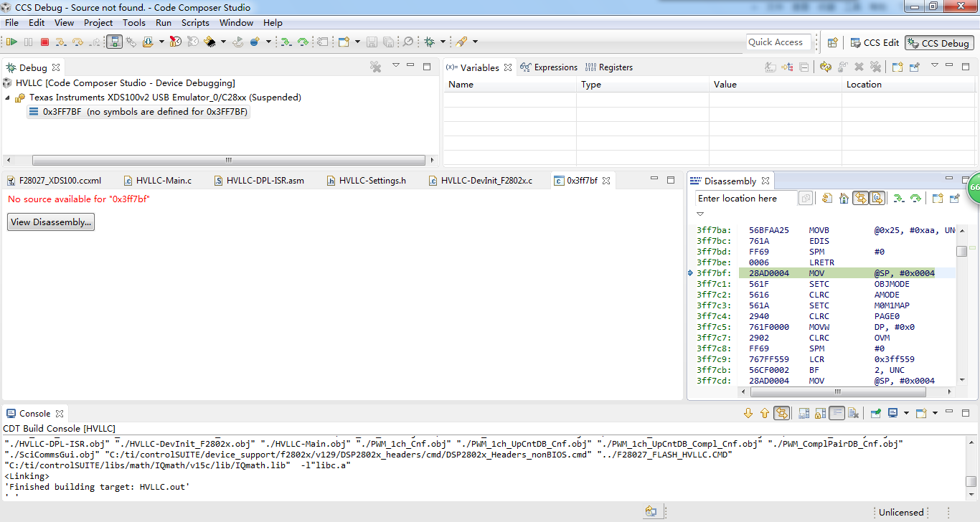Toggle Link with Active Debug Context in Disassembly
The image size is (980, 522).
point(860,199)
